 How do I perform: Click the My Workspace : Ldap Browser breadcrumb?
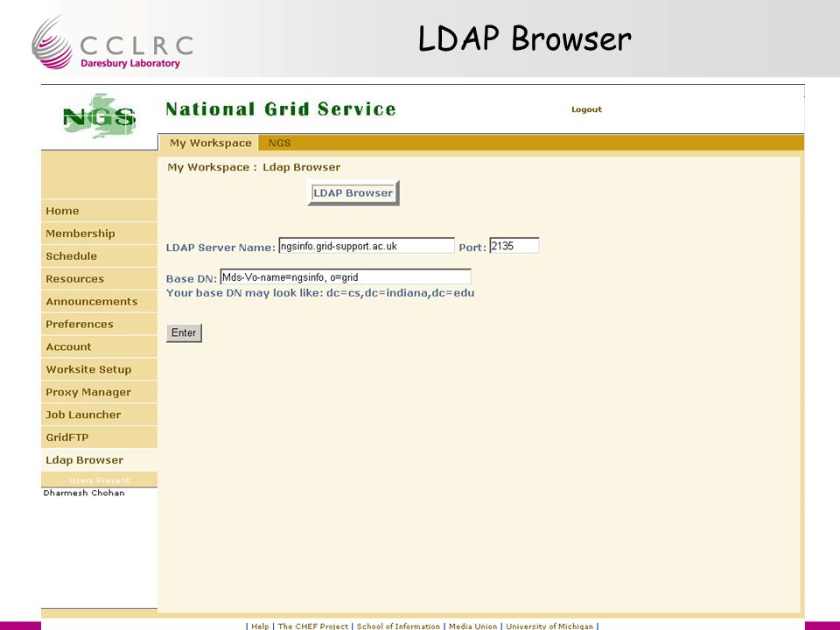254,167
